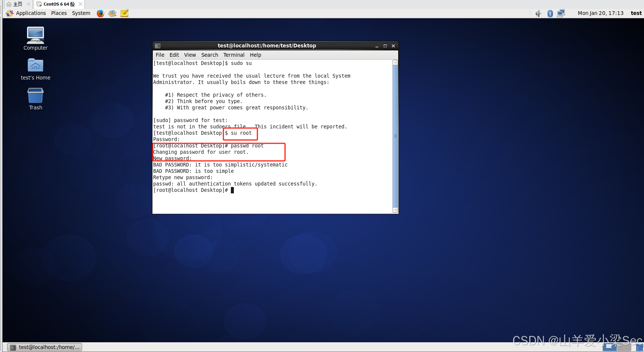
Task: Select the taskbar test@localhost:/home/... window button
Action: pyautogui.click(x=45, y=347)
